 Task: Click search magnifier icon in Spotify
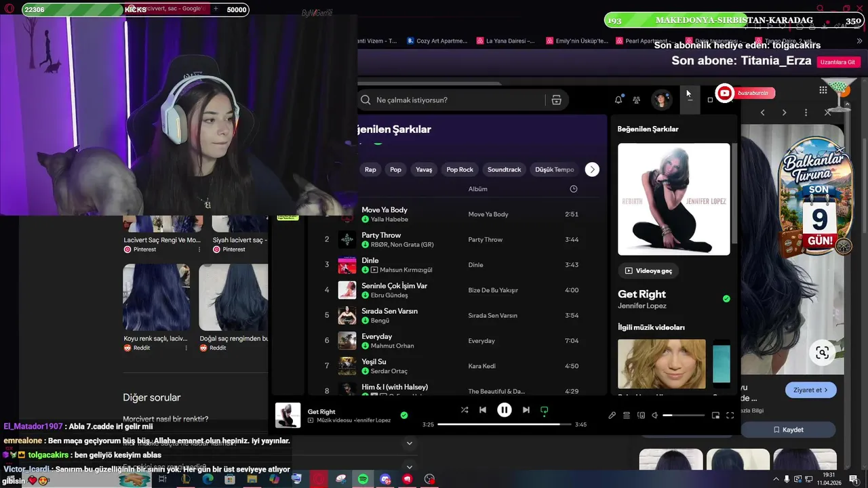(x=366, y=100)
